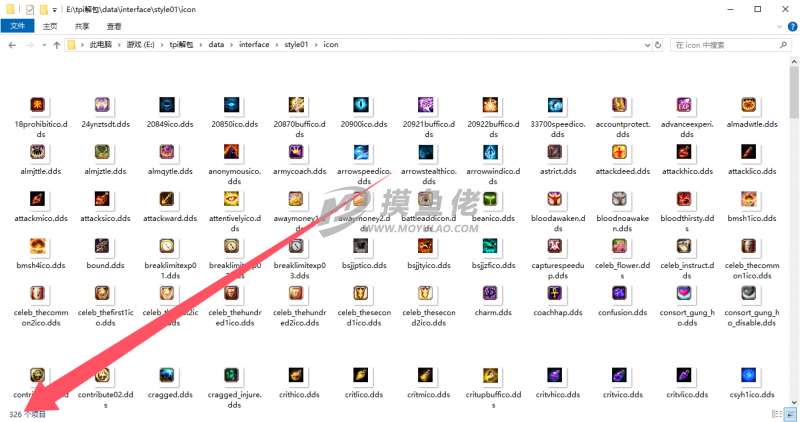This screenshot has width=800, height=422.
Task: Open the 查看 ribbon tab
Action: click(114, 26)
